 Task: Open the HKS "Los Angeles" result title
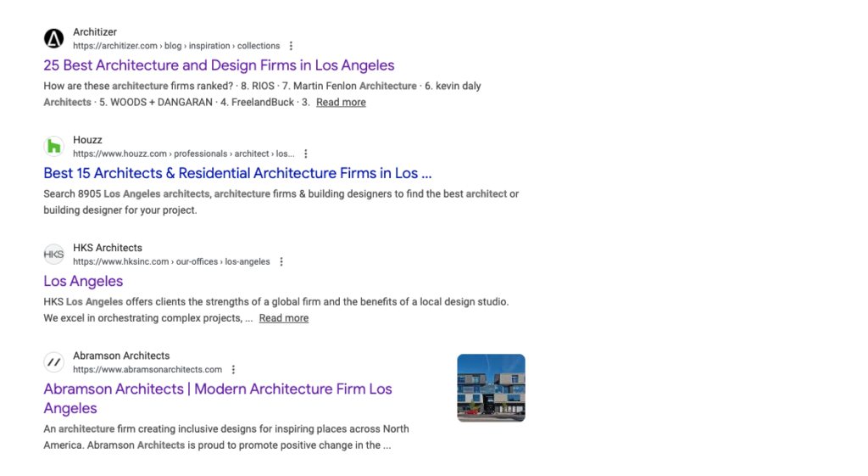click(x=83, y=281)
